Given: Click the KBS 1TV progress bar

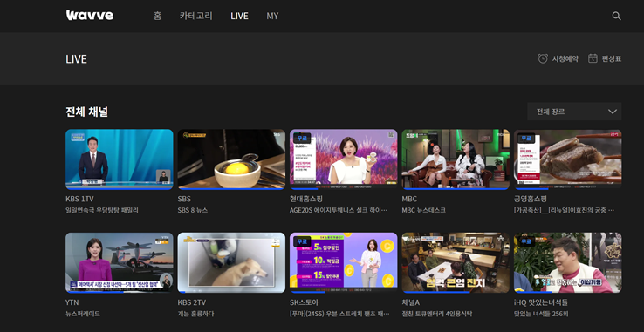Looking at the screenshot, I should coord(119,189).
